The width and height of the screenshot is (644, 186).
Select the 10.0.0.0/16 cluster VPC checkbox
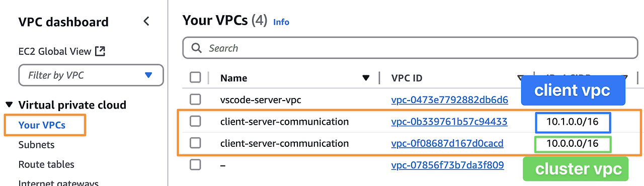coord(195,143)
